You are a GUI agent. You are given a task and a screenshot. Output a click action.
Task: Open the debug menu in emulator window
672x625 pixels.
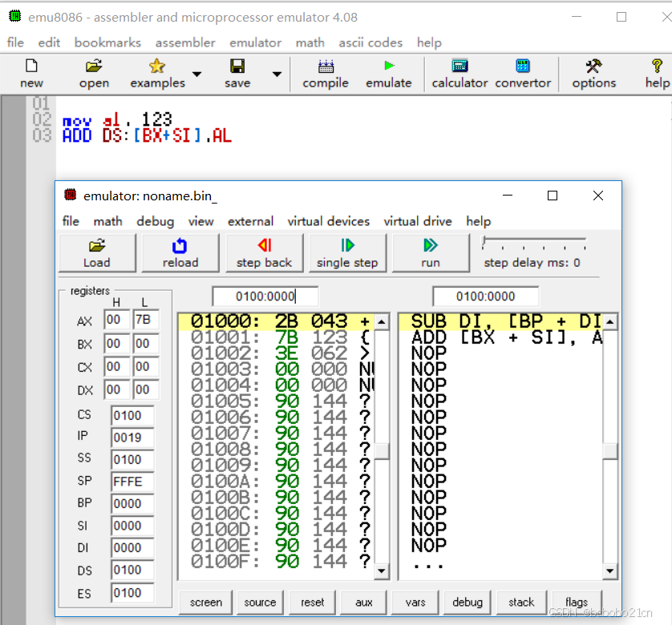click(x=155, y=221)
